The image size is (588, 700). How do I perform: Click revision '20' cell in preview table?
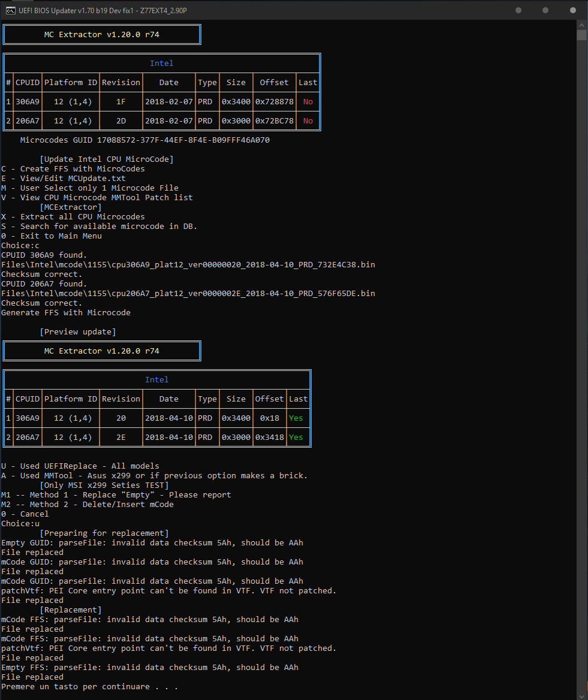point(121,418)
